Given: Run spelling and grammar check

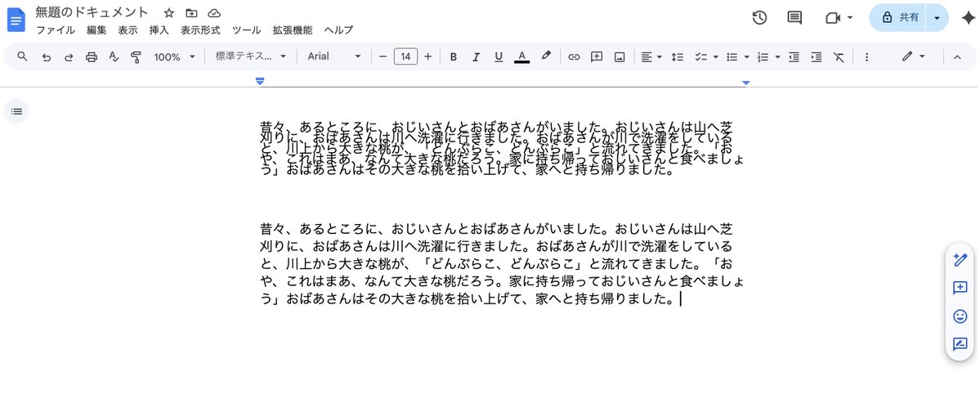Looking at the screenshot, I should (114, 57).
